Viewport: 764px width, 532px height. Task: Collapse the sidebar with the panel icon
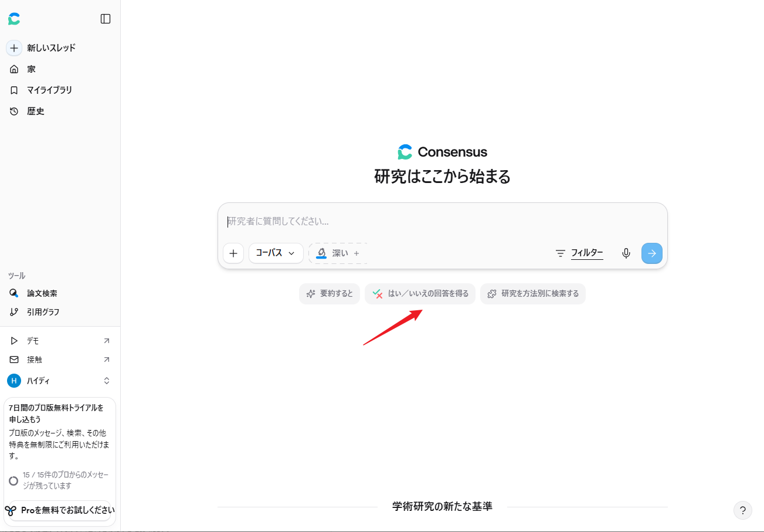106,19
